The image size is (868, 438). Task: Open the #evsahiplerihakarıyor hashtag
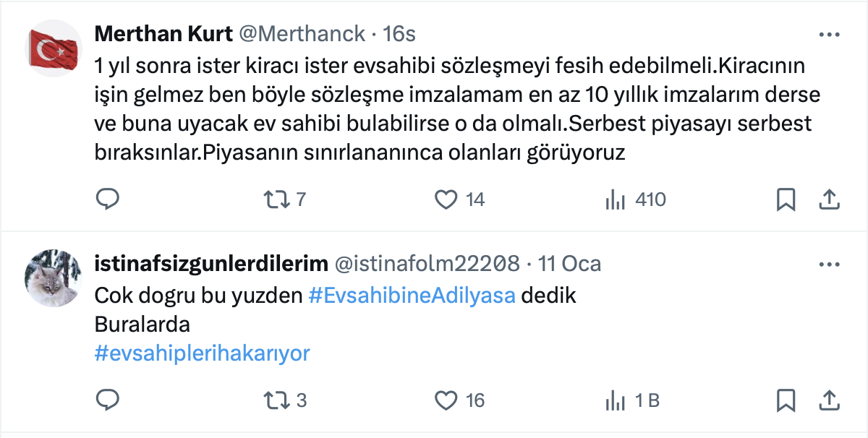pyautogui.click(x=203, y=353)
